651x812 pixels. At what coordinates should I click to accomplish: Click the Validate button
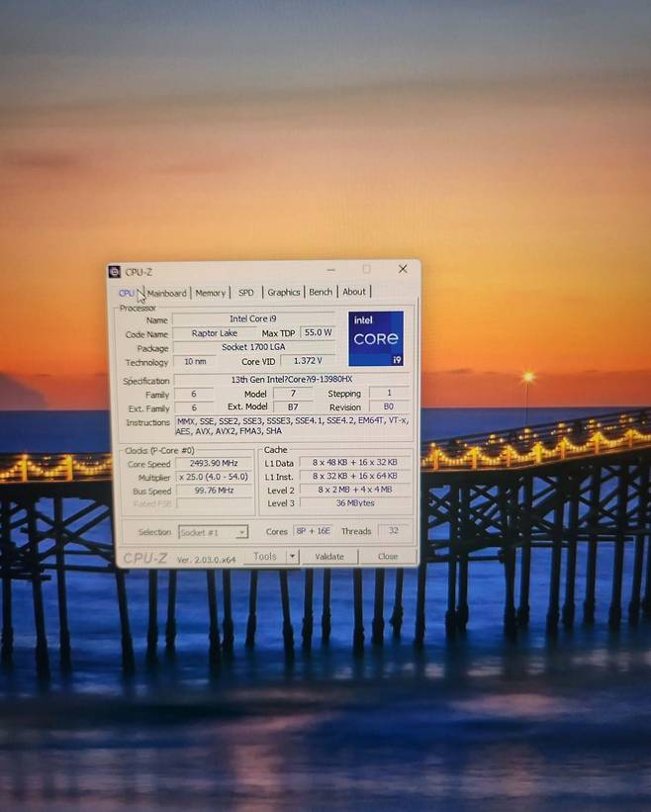click(329, 556)
